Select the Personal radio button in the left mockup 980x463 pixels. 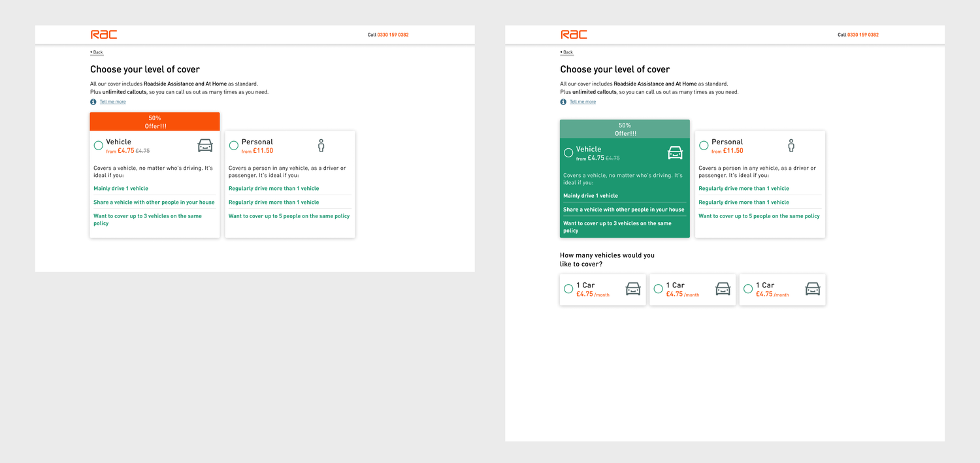pos(234,146)
